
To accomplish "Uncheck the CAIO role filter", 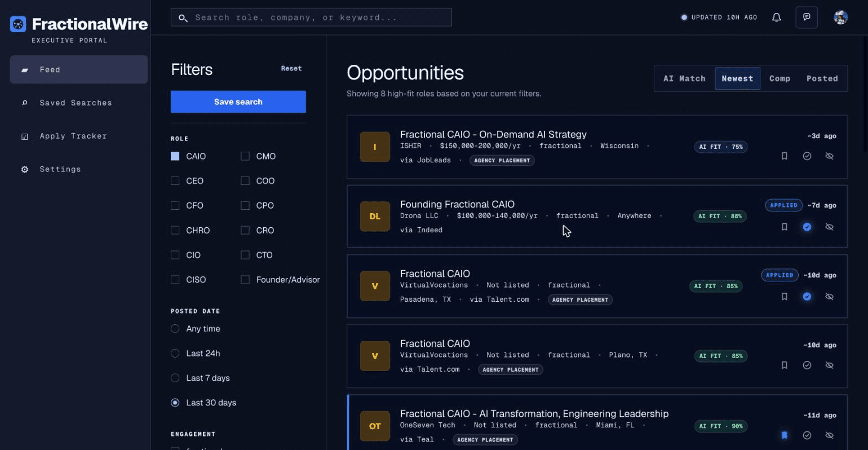I will [x=175, y=156].
